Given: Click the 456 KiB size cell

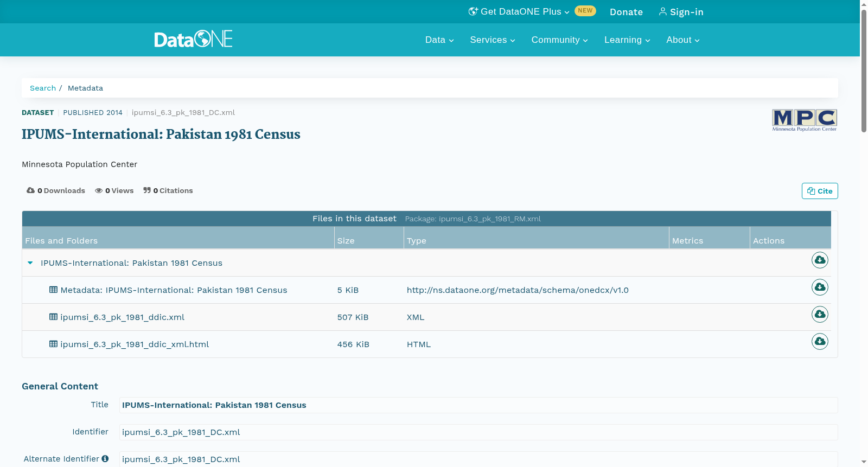Looking at the screenshot, I should (x=353, y=344).
